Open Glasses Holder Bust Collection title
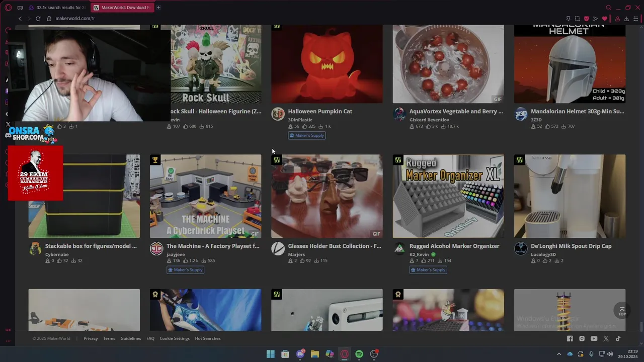644x362 pixels. click(x=335, y=246)
